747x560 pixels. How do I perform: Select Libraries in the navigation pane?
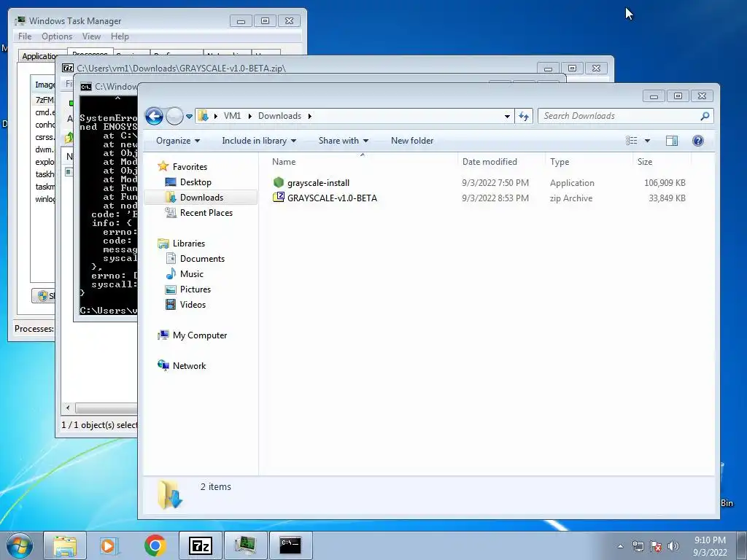click(x=189, y=244)
